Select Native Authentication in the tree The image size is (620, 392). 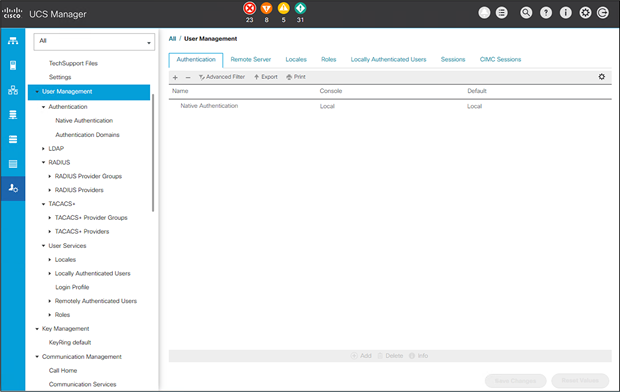click(84, 121)
